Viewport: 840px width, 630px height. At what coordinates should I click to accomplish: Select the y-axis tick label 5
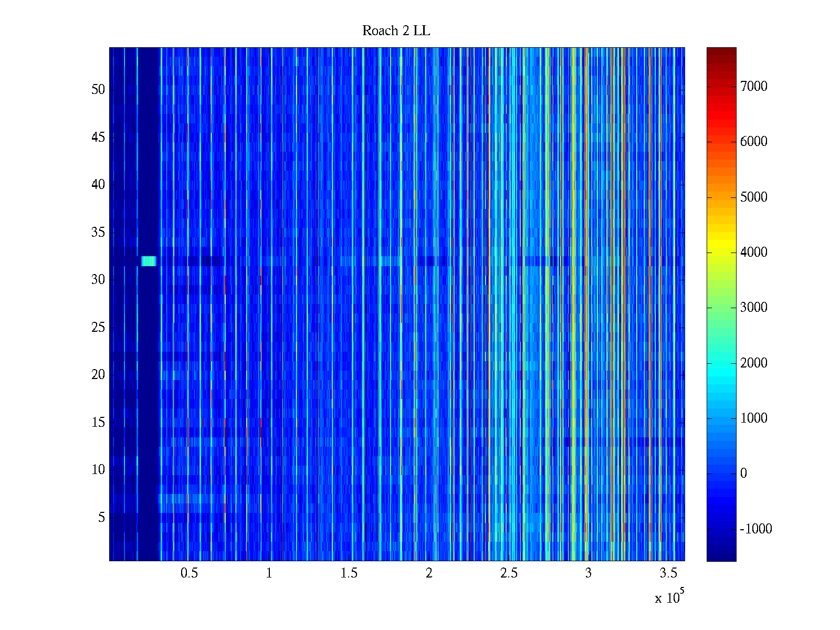tap(101, 518)
